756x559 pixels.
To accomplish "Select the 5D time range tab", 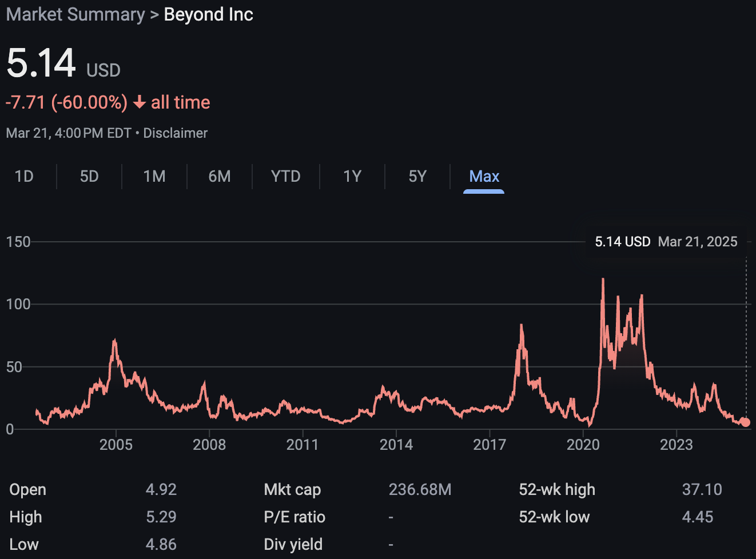I will click(x=89, y=176).
